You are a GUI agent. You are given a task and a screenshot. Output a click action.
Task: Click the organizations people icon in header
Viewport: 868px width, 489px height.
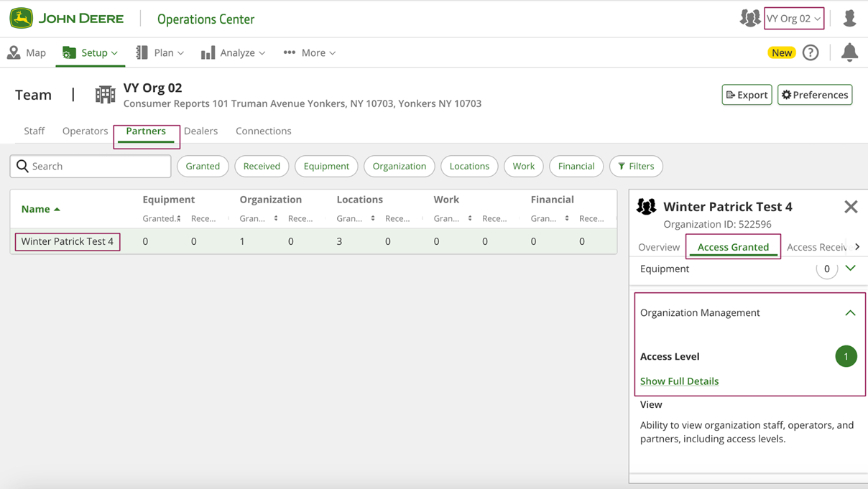(x=749, y=19)
